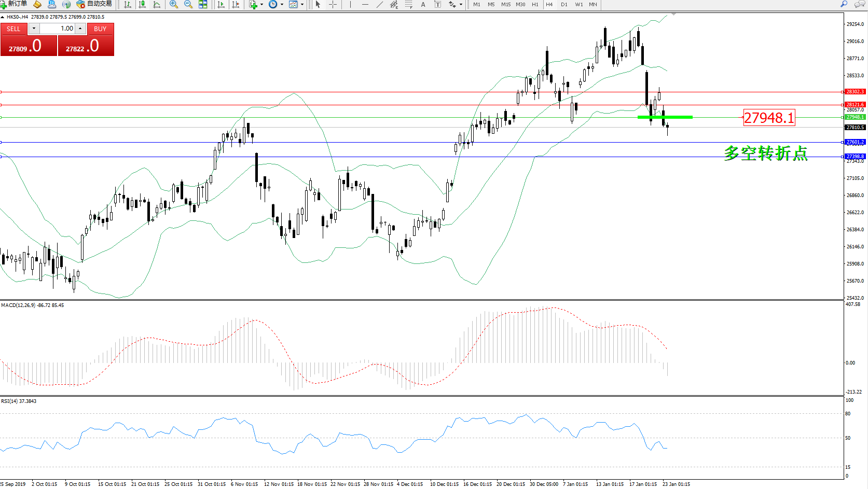Select the trendline drawing tool
Viewport: 868px width, 489px height.
(x=380, y=4)
